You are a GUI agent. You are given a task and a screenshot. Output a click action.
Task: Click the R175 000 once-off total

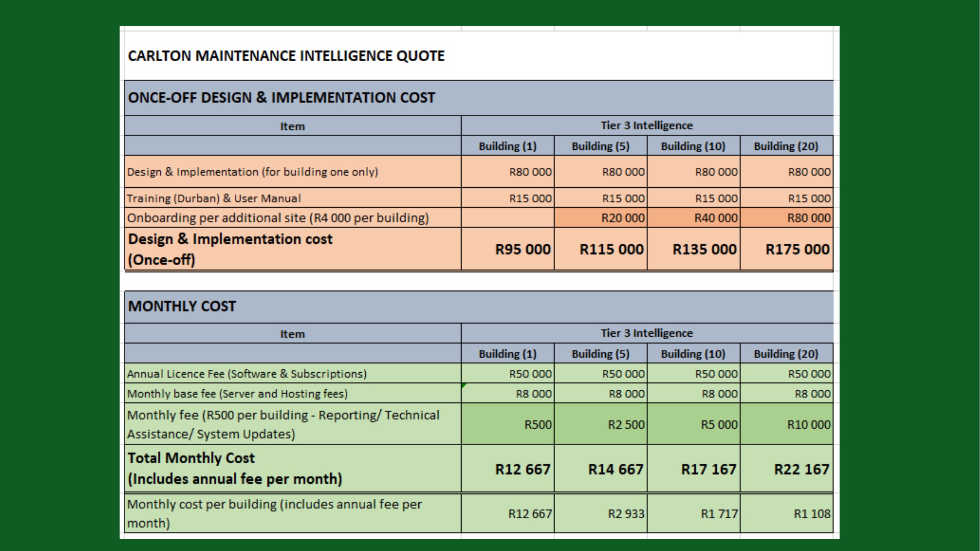tap(798, 249)
